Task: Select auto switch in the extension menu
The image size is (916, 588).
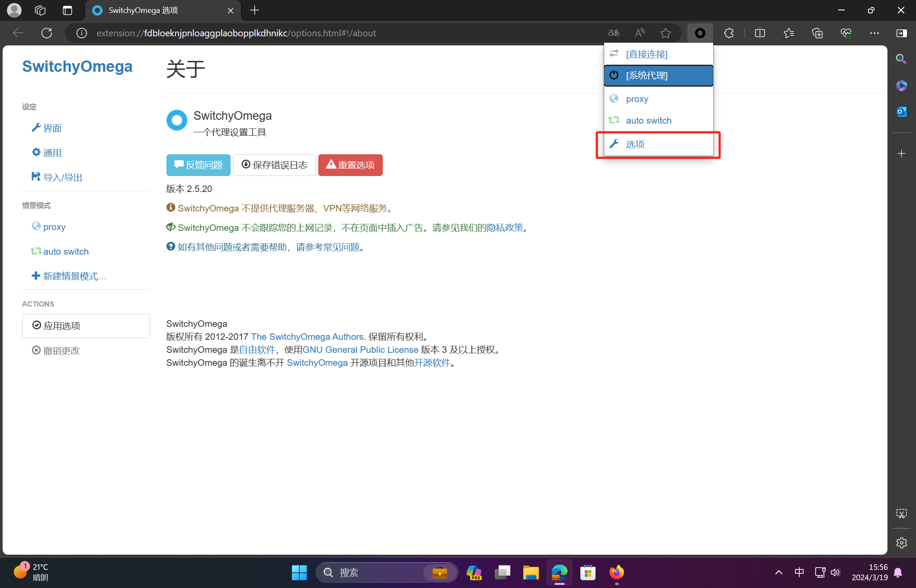Action: (648, 120)
